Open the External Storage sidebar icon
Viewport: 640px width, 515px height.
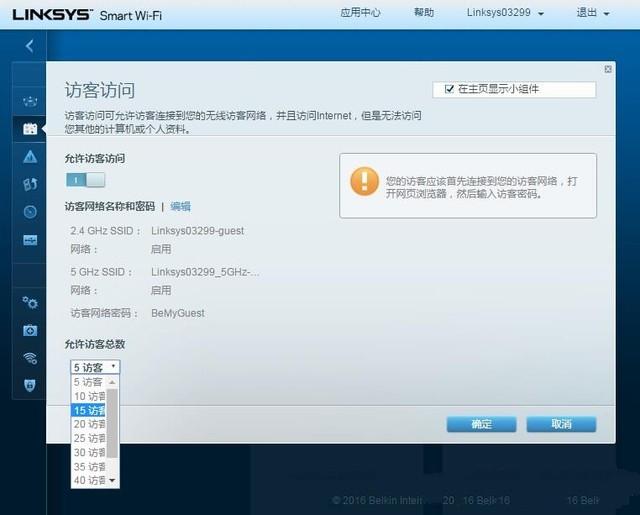tap(30, 240)
